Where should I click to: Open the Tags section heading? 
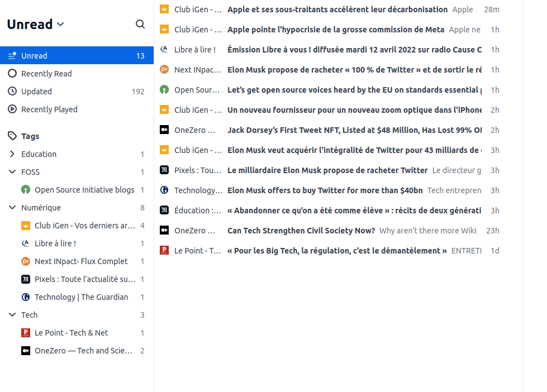click(30, 136)
